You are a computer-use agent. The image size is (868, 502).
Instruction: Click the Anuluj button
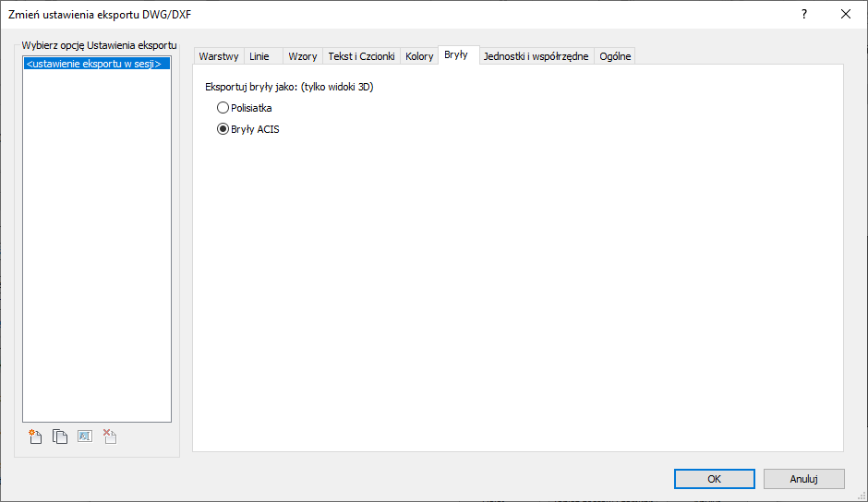(x=803, y=479)
